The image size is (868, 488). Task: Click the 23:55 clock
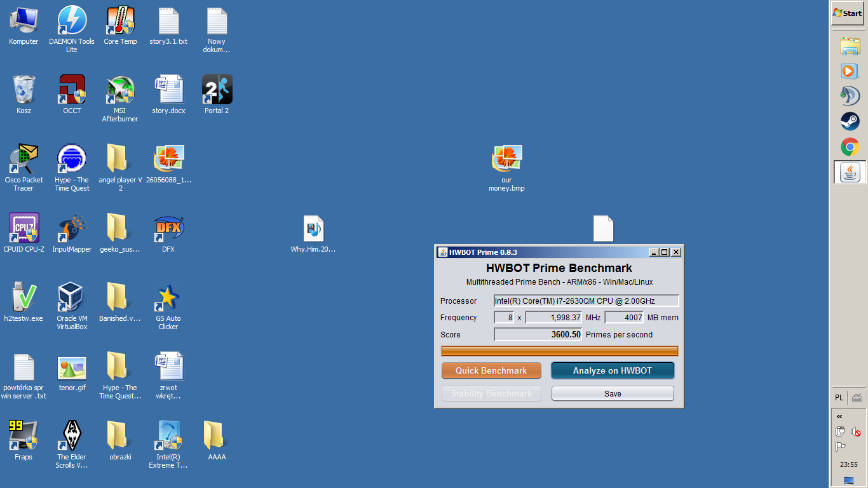[x=849, y=464]
